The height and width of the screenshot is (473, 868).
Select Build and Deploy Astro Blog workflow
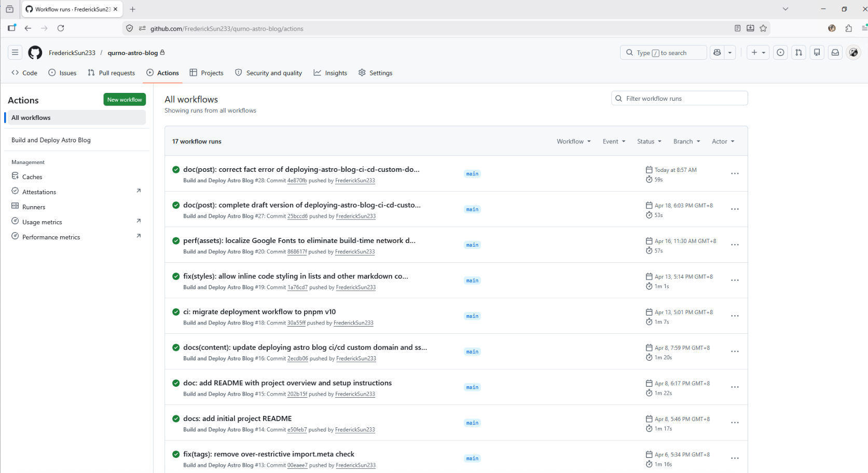51,140
